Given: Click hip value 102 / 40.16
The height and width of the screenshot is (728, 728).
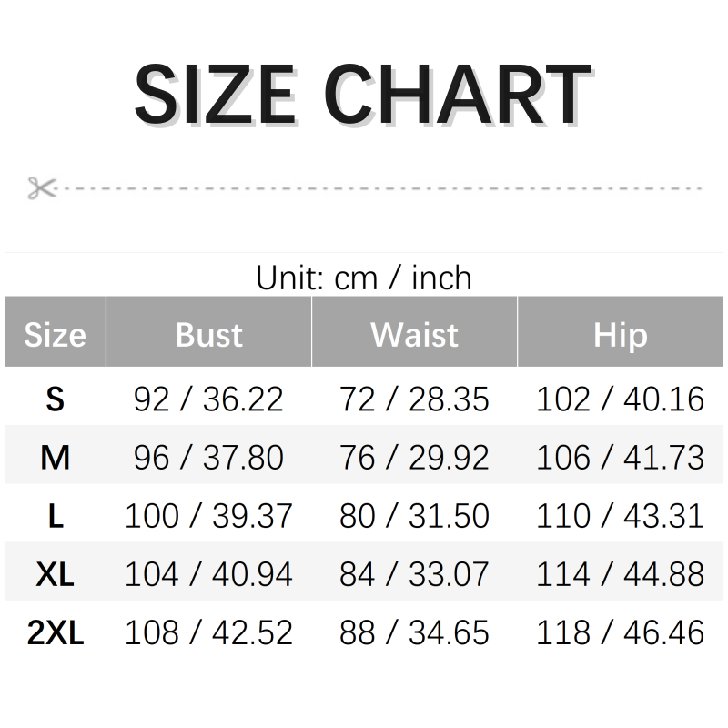Looking at the screenshot, I should click(x=621, y=399).
